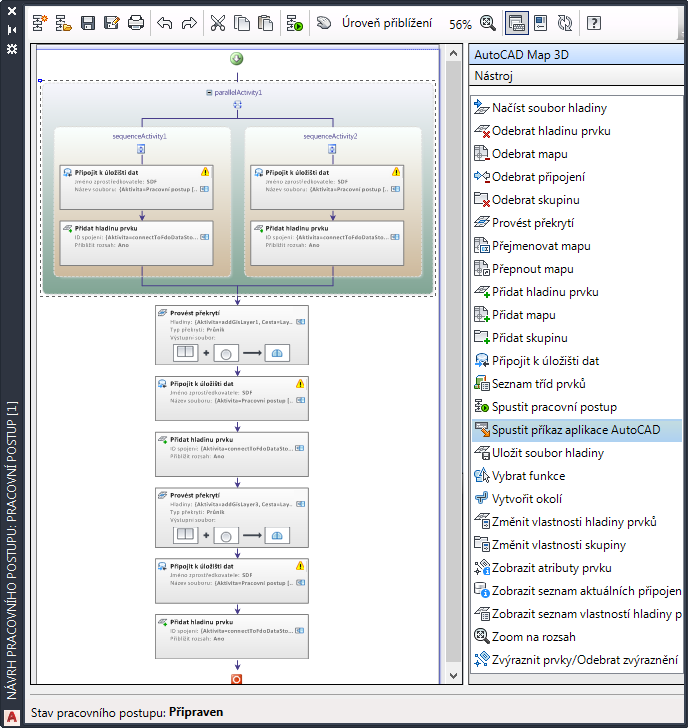Copy the selected activity
The height and width of the screenshot is (728, 688).
click(x=241, y=23)
